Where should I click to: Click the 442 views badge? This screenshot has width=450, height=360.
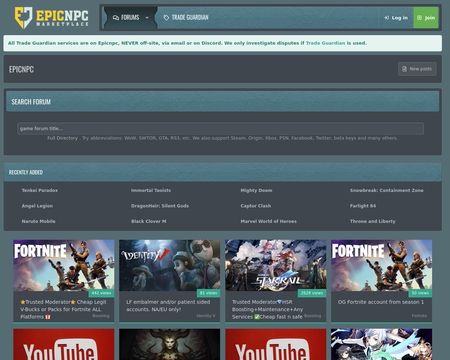pyautogui.click(x=101, y=293)
